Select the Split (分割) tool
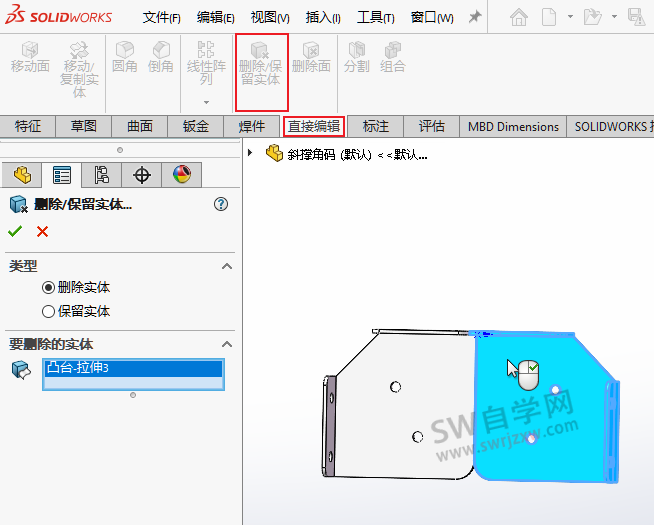Image resolution: width=654 pixels, height=525 pixels. [357, 57]
